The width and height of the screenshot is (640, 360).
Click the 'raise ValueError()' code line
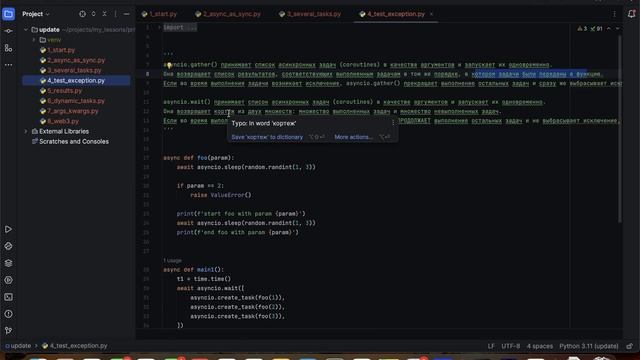[221, 195]
